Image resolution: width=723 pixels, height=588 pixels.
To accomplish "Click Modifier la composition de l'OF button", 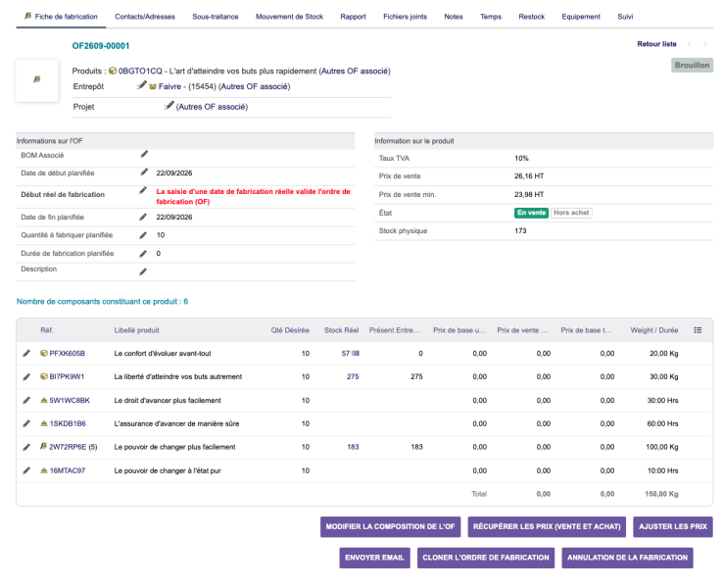I will pos(390,526).
